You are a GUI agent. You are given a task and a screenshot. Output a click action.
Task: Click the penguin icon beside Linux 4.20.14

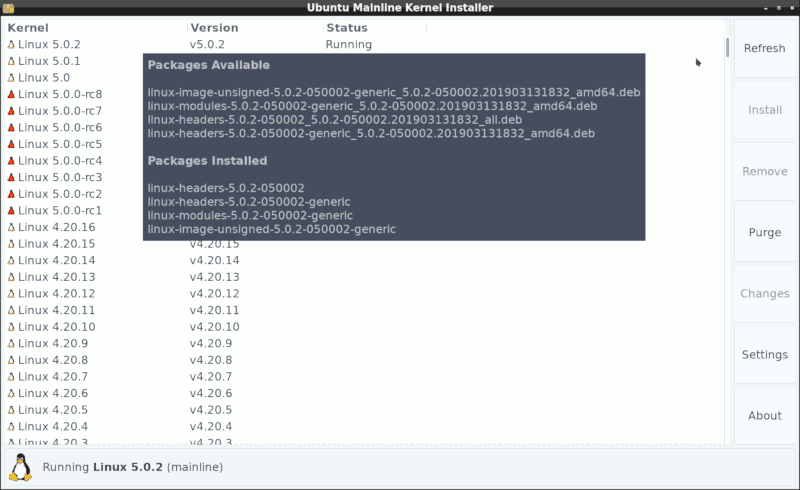[x=11, y=261]
